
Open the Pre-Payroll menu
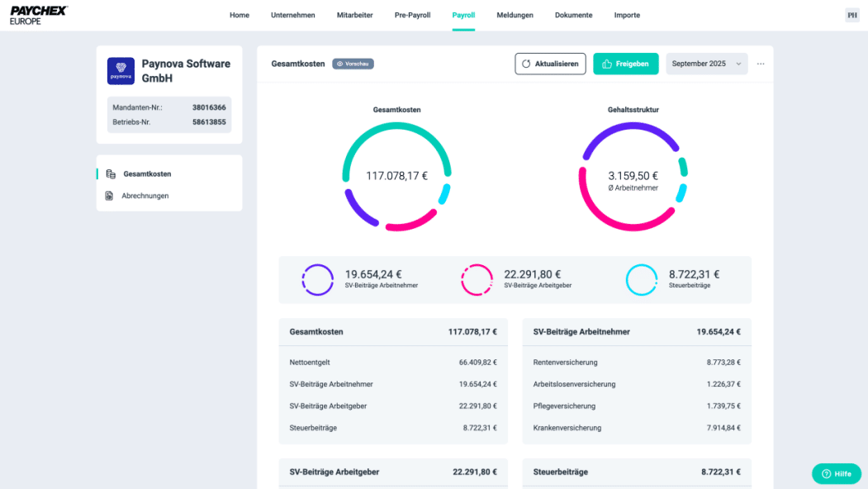pyautogui.click(x=412, y=15)
